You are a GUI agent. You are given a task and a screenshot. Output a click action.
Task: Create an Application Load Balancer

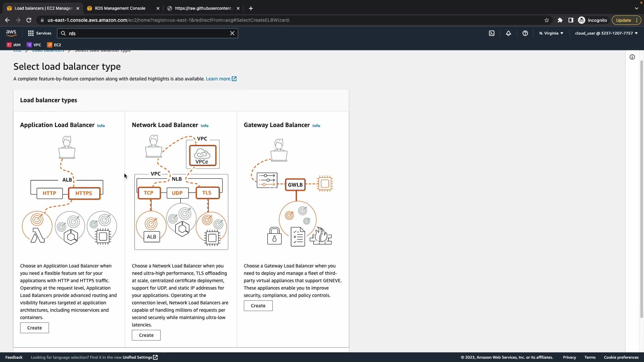(x=35, y=328)
